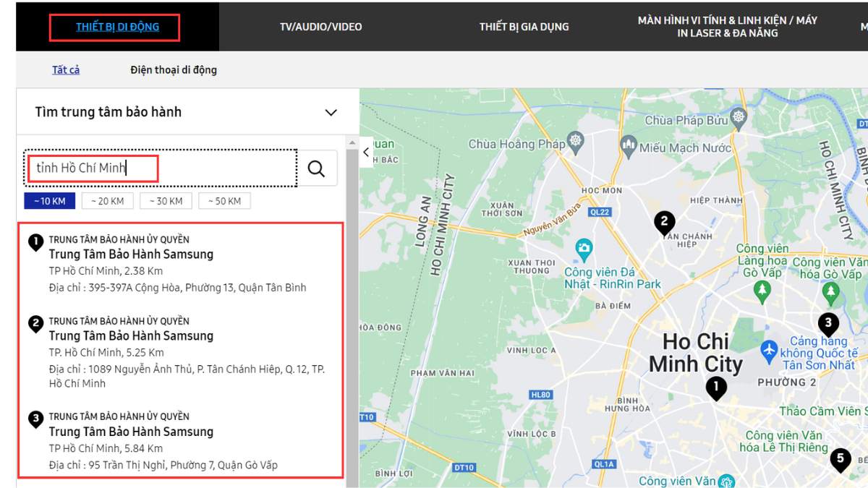Expand Tìm trung tâm bảo hành chevron
The width and height of the screenshot is (868, 488).
pos(331,112)
